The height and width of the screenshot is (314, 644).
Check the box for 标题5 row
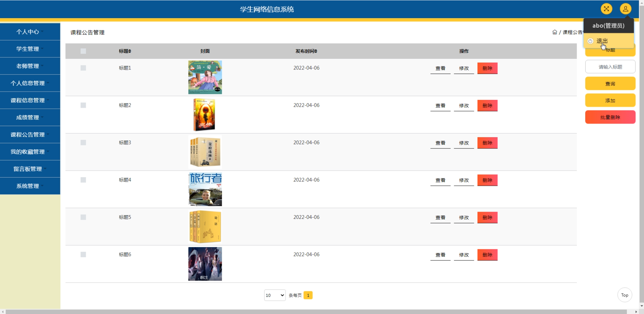coord(83,217)
